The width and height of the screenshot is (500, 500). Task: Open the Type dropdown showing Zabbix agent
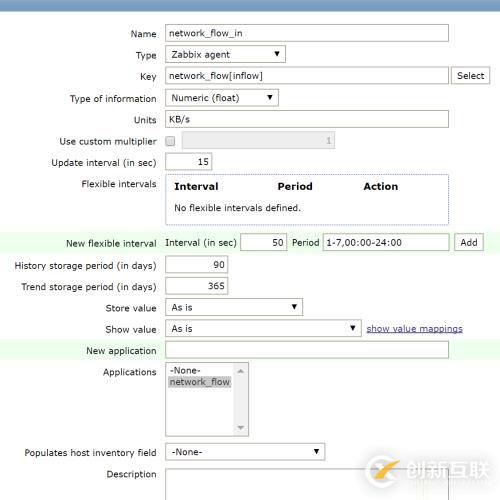(x=225, y=54)
